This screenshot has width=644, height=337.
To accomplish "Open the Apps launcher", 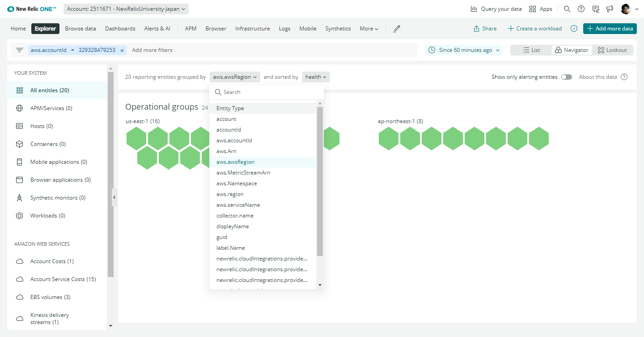I will (541, 9).
